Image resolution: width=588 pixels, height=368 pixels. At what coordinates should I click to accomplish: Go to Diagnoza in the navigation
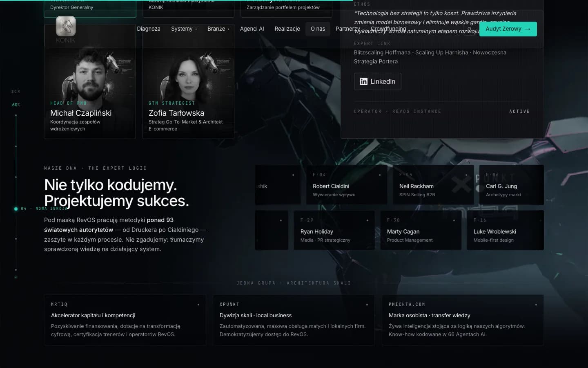point(149,29)
